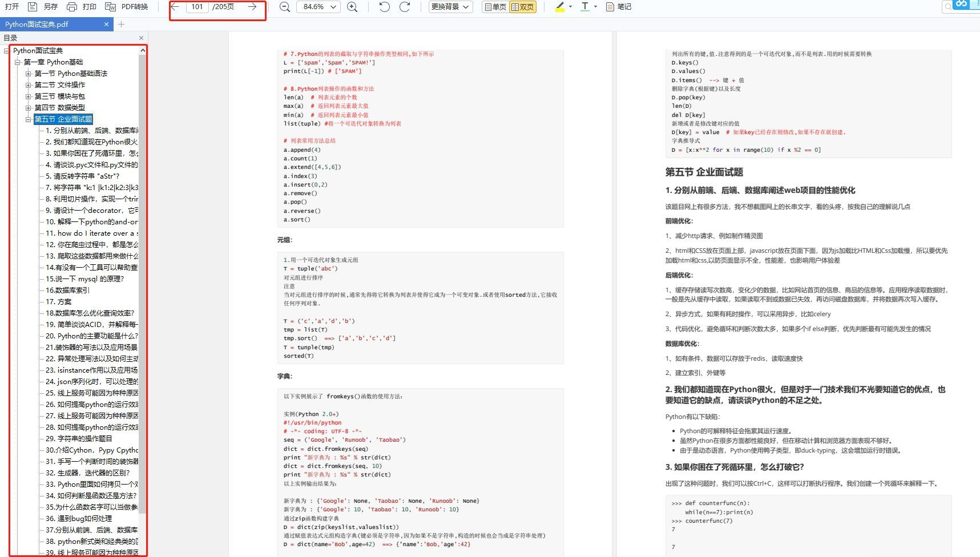Click the 第五节 企业面试题 heading on page

(704, 172)
